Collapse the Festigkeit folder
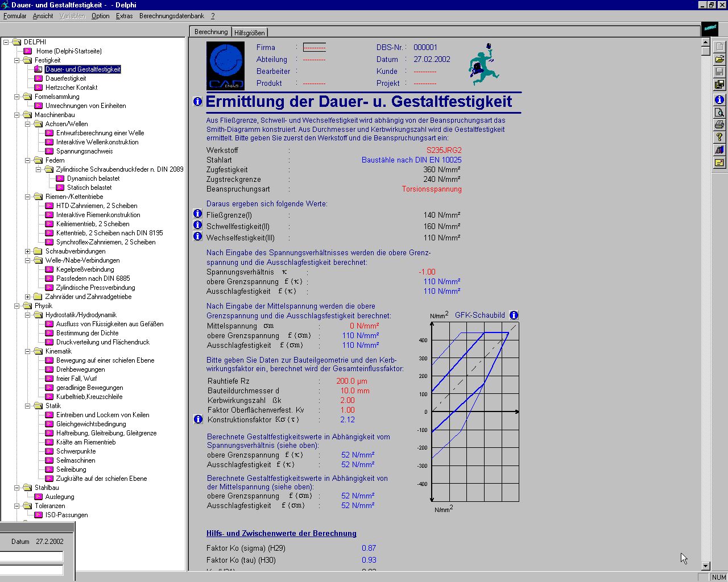This screenshot has width=728, height=582. (x=16, y=60)
